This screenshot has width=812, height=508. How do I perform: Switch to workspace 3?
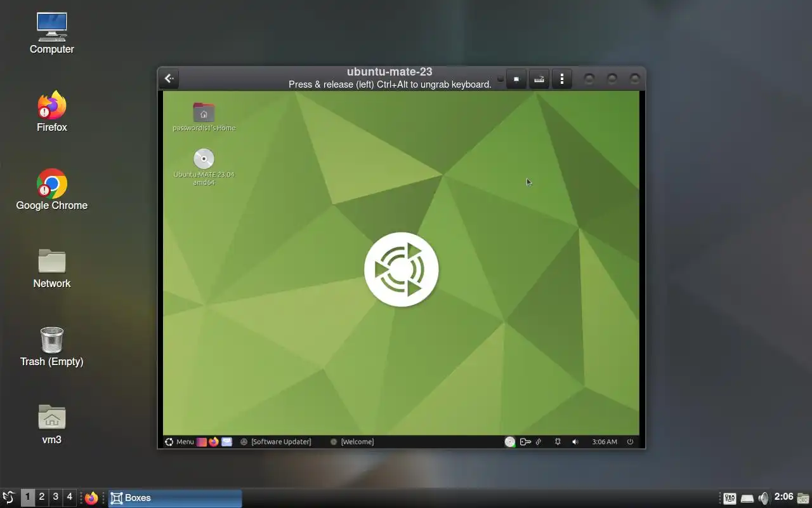(x=55, y=497)
